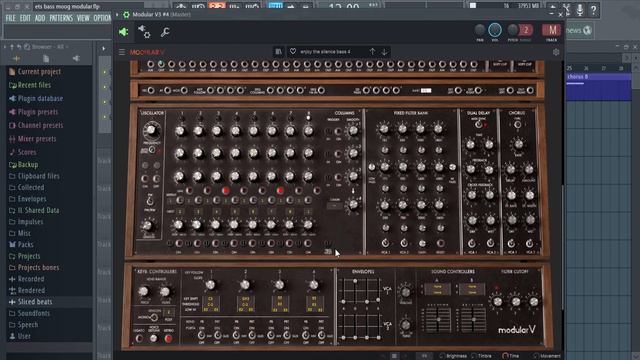Viewport: 640px width, 360px height.
Task: Click the chorus B pattern clip in playlist
Action: coord(598,86)
